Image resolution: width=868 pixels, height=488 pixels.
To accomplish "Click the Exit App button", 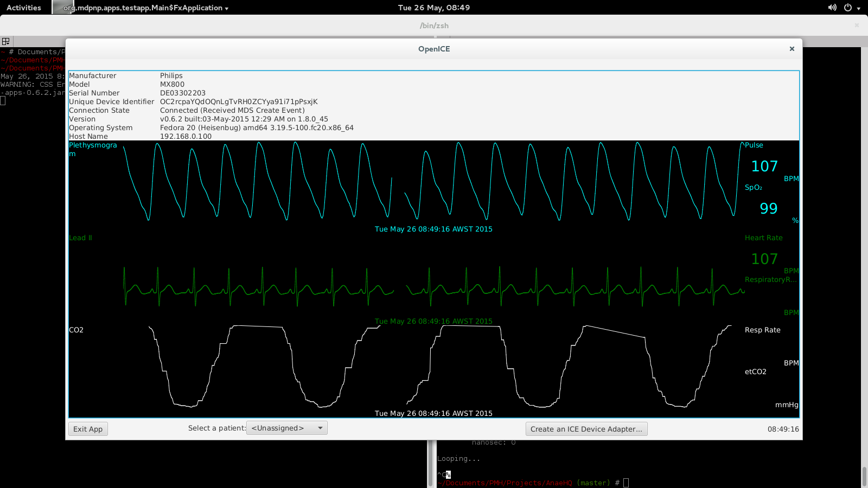I will click(88, 429).
